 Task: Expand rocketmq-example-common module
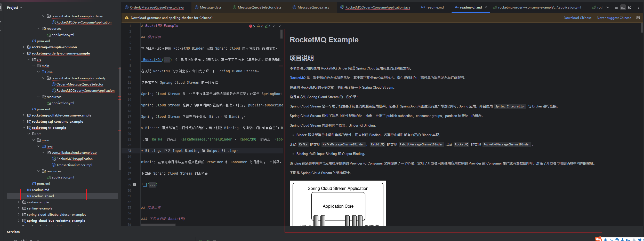(x=24, y=47)
